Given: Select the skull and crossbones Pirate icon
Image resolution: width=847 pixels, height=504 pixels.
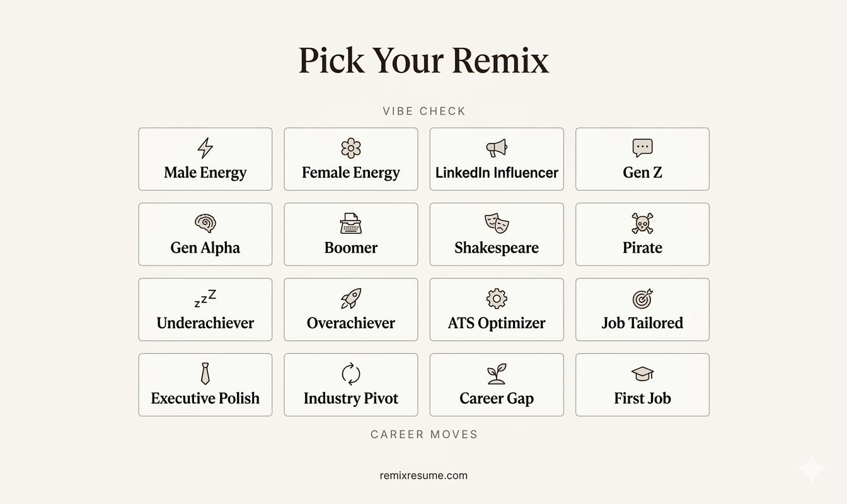Looking at the screenshot, I should [x=642, y=222].
